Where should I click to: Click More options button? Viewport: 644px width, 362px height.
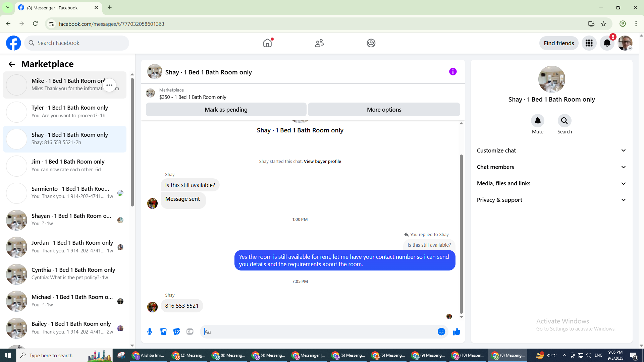pyautogui.click(x=384, y=110)
